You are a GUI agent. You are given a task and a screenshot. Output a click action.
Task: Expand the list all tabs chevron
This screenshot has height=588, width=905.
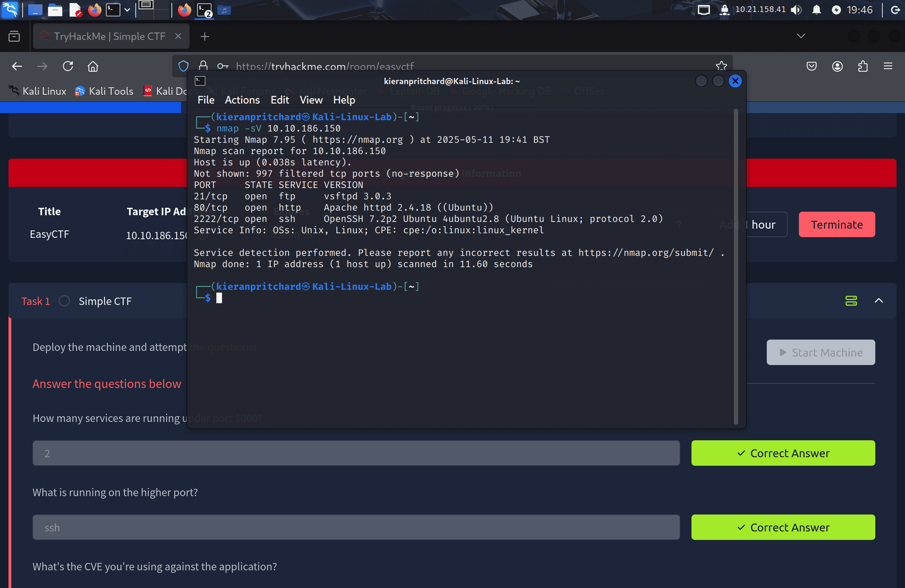[x=801, y=36]
